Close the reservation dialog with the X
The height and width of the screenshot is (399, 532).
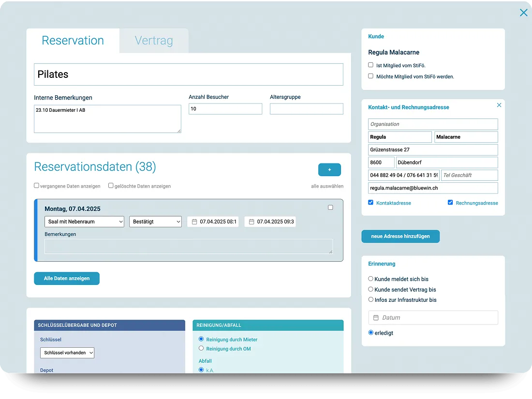[523, 13]
